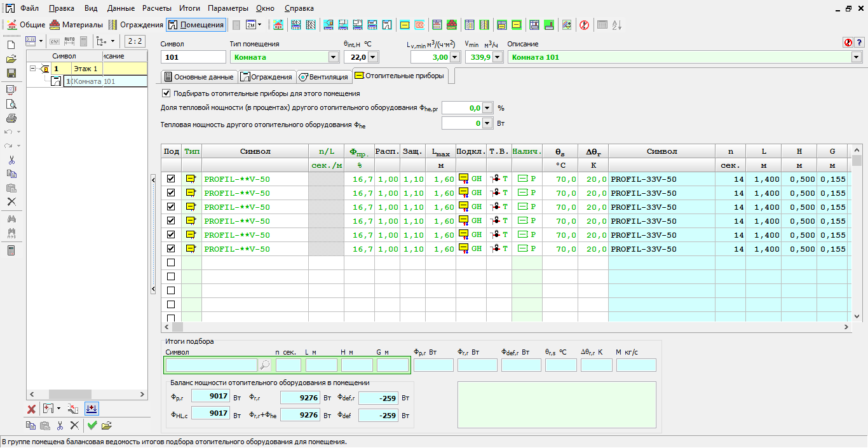Click the house building icon in main toolbar
868x448 pixels.
(278, 25)
